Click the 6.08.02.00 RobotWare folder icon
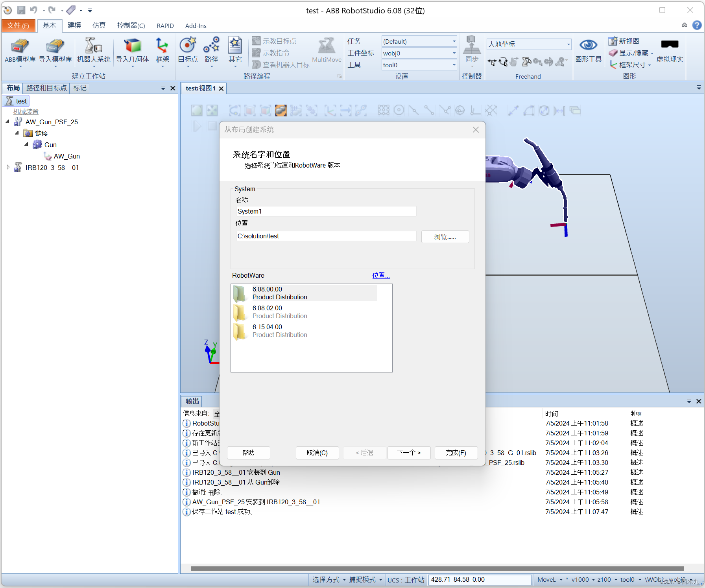Screen dimensions: 705x588 [x=240, y=312]
